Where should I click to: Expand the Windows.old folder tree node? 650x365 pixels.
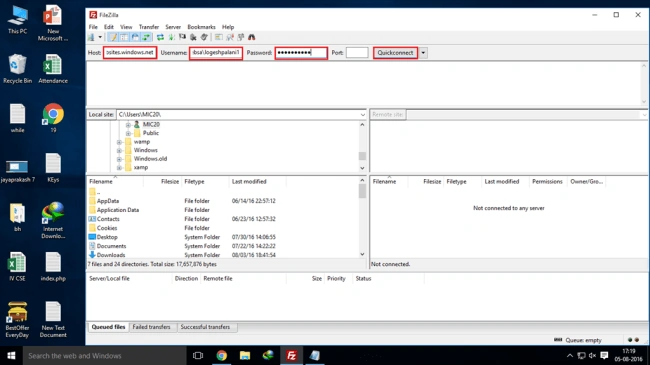pos(119,159)
